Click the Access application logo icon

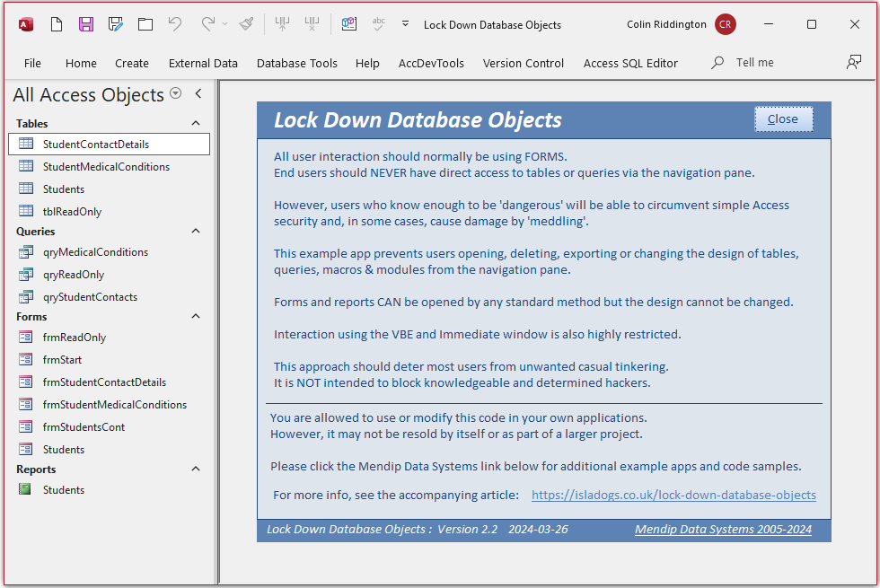click(x=26, y=24)
